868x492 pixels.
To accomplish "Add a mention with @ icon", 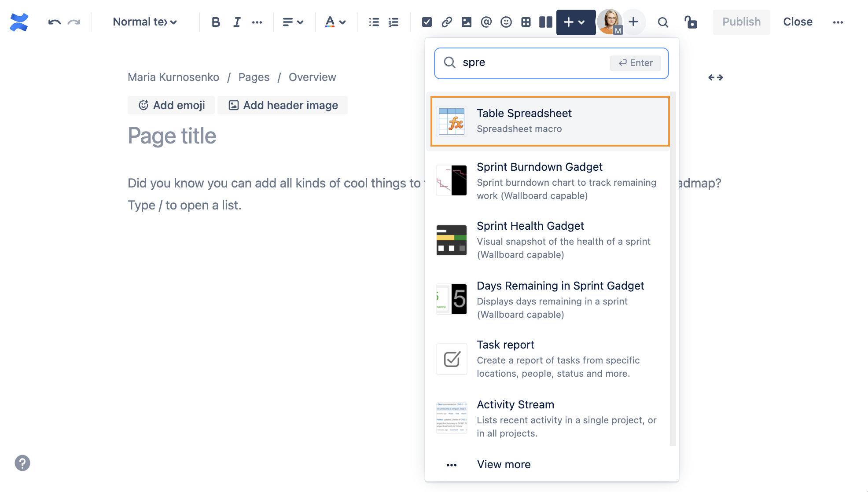I will (x=486, y=22).
